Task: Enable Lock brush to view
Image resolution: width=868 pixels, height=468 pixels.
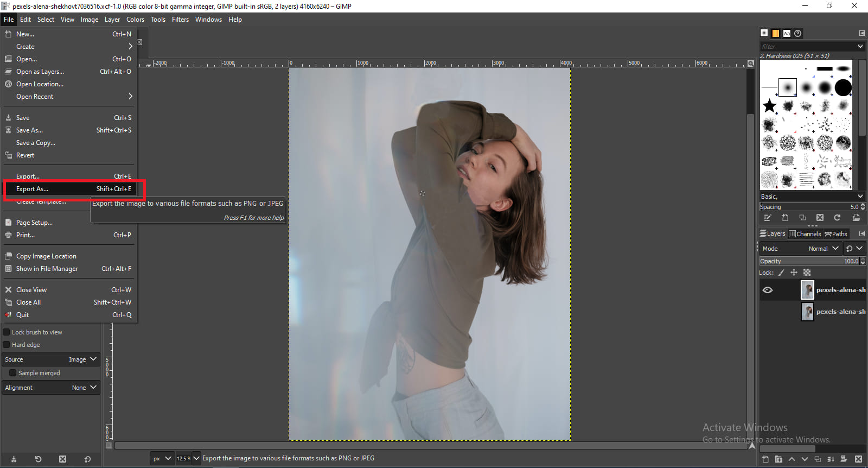Action: coord(7,332)
